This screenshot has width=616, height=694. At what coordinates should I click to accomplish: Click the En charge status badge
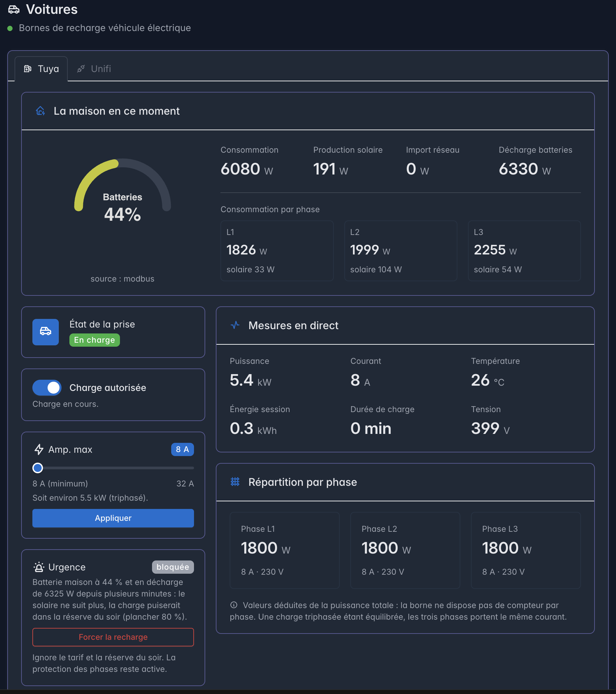pos(95,340)
